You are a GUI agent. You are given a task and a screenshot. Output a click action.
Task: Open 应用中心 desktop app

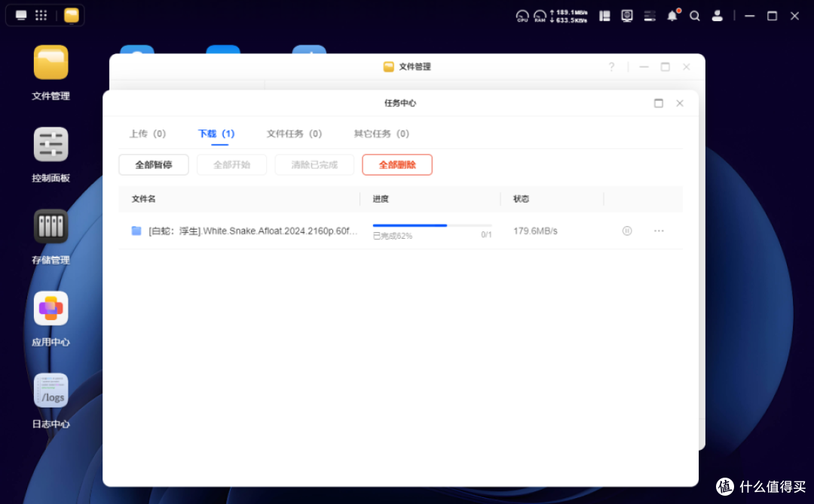click(51, 308)
